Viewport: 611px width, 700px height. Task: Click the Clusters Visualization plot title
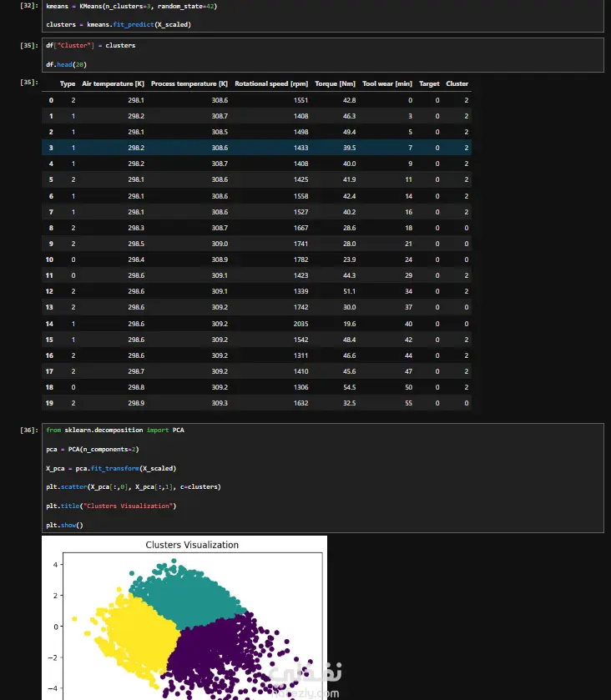tap(192, 545)
